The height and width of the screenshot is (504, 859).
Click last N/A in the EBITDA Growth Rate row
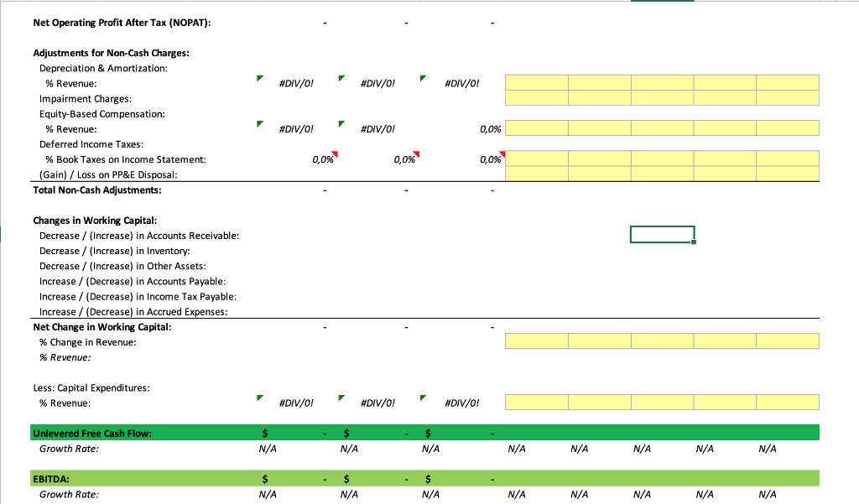tap(768, 494)
